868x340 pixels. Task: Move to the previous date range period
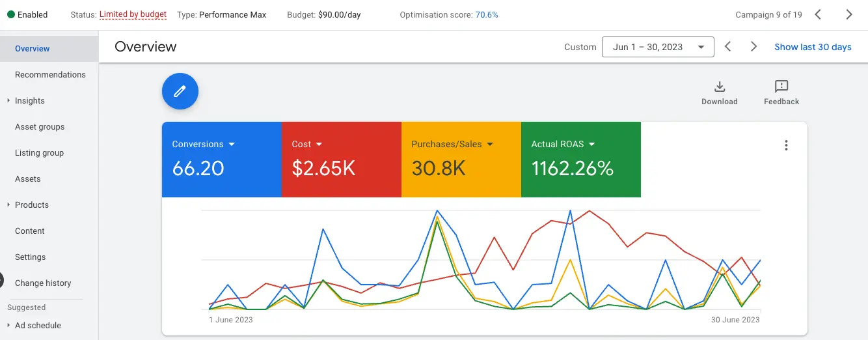coord(728,47)
